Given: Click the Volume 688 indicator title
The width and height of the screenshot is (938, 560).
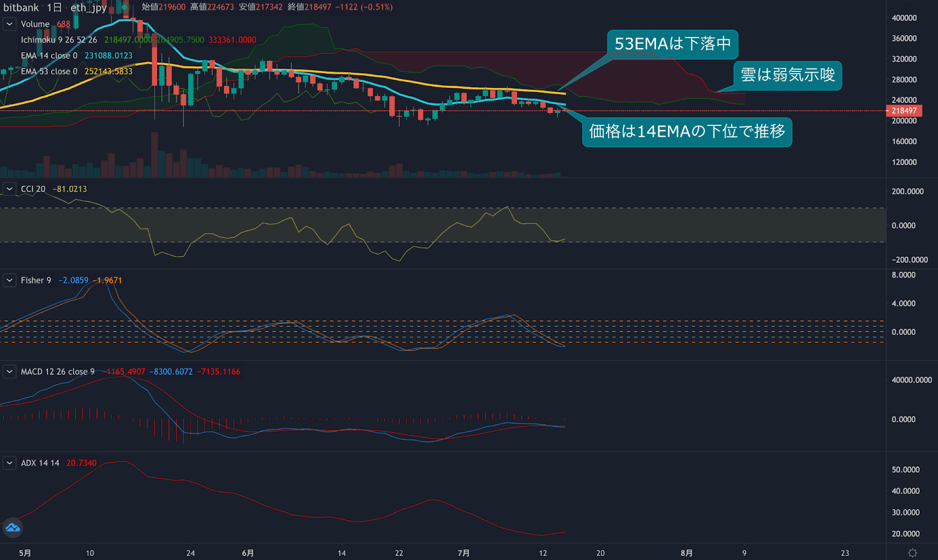Looking at the screenshot, I should pos(36,24).
